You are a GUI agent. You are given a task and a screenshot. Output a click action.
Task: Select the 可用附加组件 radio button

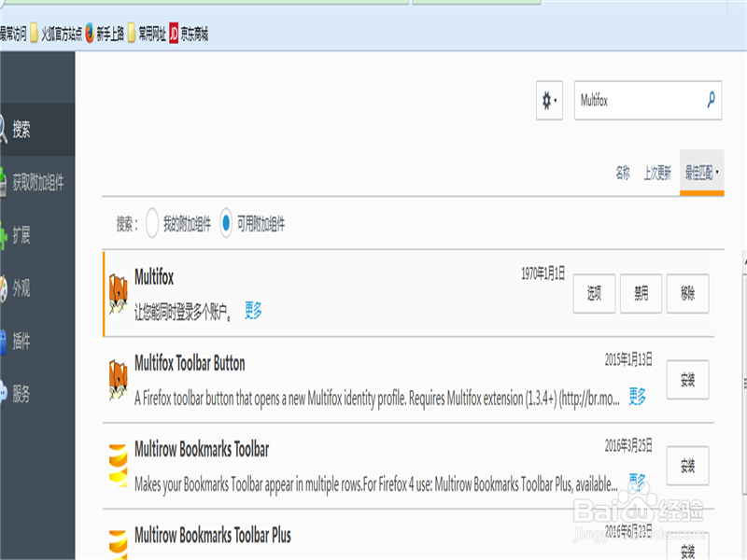[x=226, y=223]
